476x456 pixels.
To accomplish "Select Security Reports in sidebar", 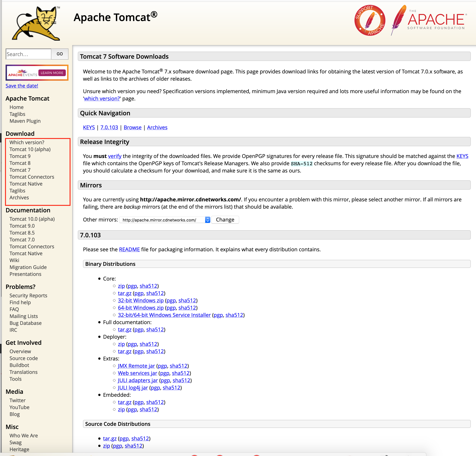I will (28, 296).
